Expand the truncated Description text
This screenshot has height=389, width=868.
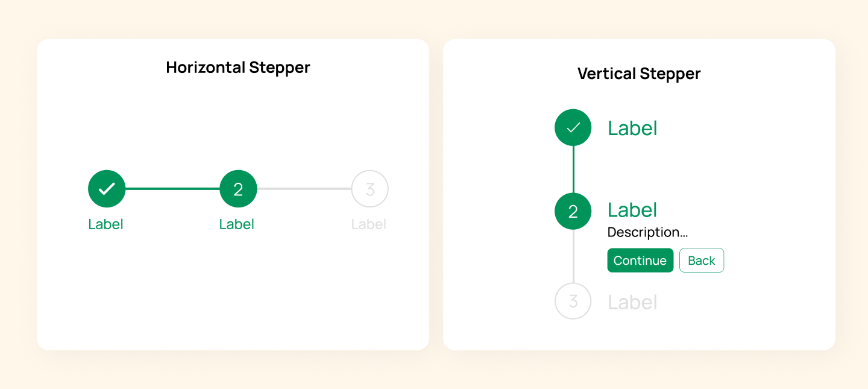pyautogui.click(x=647, y=232)
